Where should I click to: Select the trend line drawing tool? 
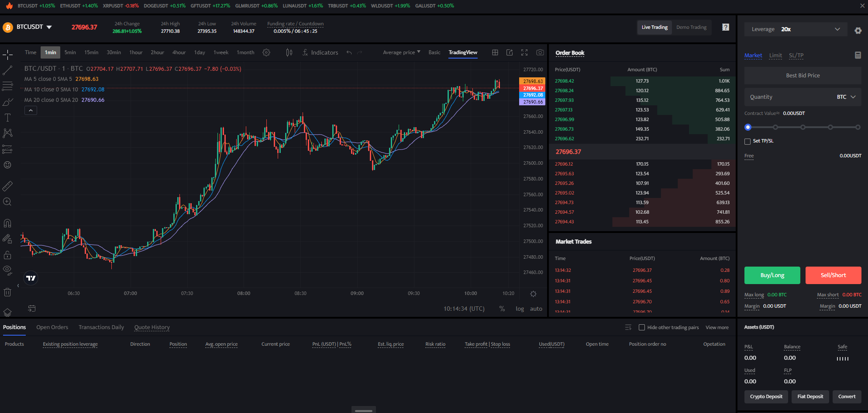[7, 70]
